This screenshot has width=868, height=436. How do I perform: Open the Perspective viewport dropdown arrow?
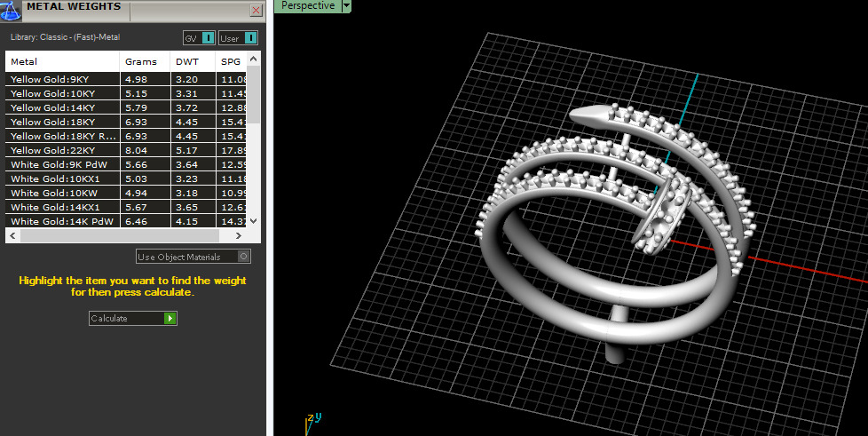tap(346, 6)
